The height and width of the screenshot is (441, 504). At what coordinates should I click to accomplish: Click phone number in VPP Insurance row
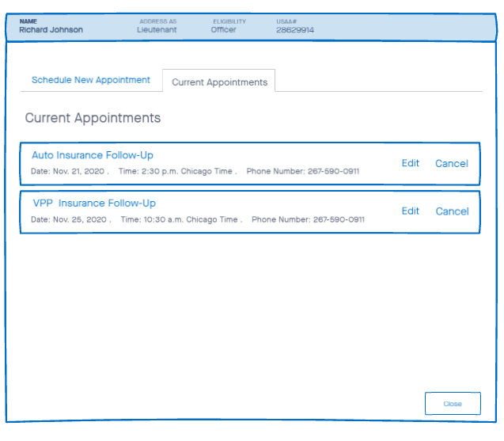(339, 219)
